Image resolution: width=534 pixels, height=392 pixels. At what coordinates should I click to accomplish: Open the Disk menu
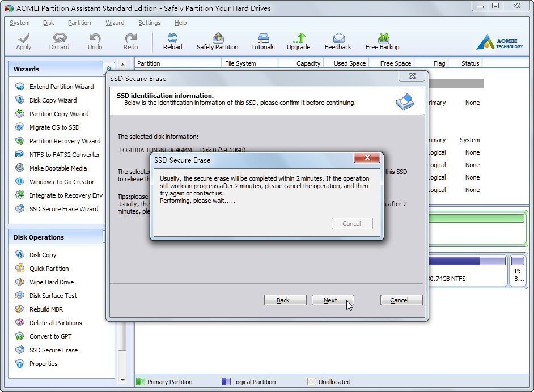click(48, 23)
